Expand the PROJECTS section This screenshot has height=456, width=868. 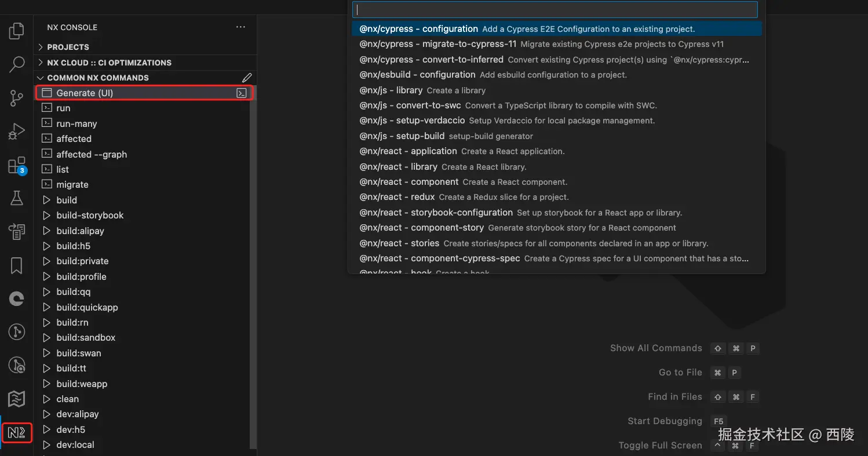click(x=68, y=47)
